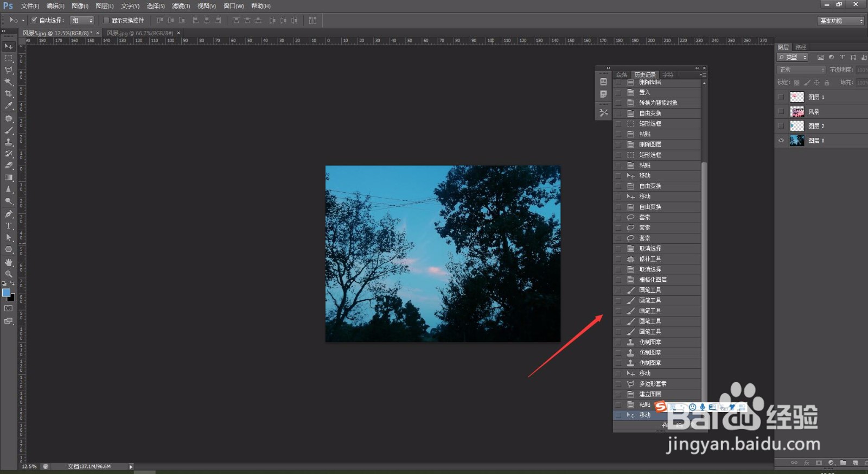Select the Pen tool

coord(9,214)
